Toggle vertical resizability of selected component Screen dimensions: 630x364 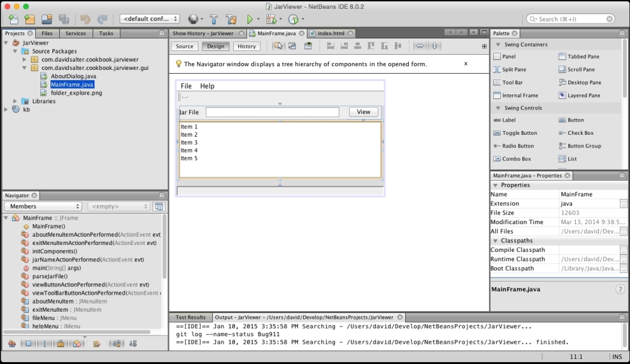[x=434, y=45]
